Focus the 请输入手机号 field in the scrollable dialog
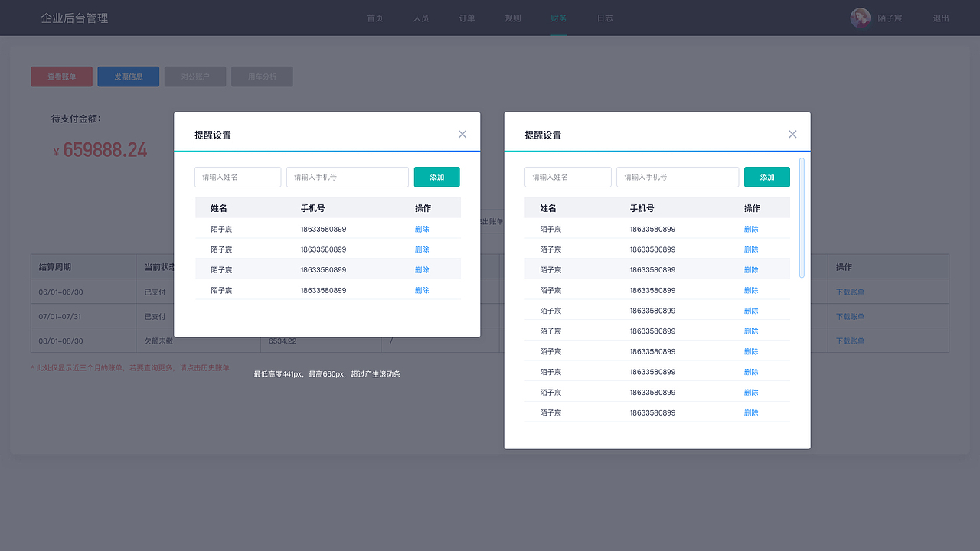 678,177
